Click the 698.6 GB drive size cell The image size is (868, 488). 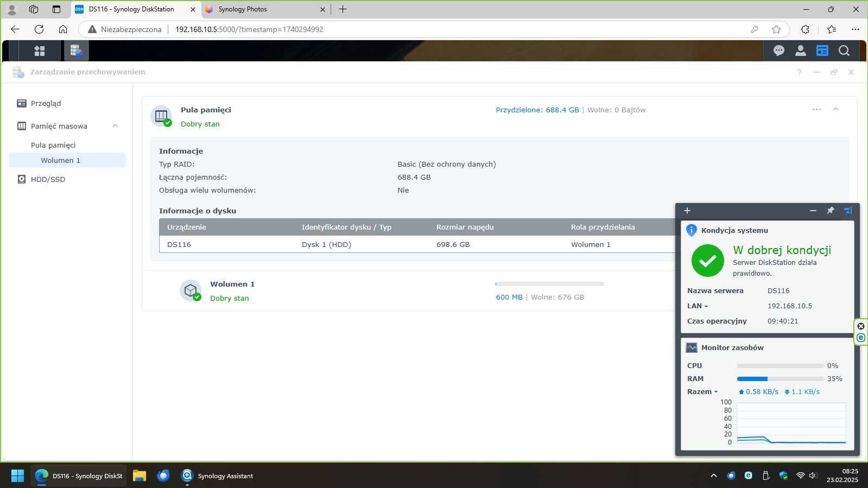click(x=453, y=244)
